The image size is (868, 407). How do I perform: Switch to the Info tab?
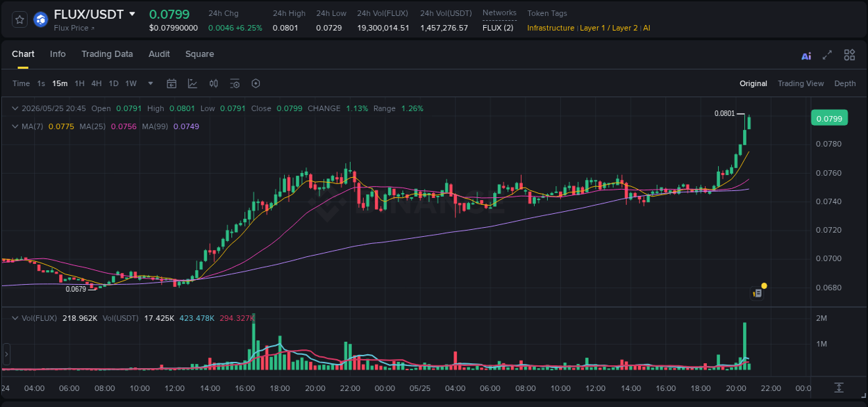coord(58,54)
